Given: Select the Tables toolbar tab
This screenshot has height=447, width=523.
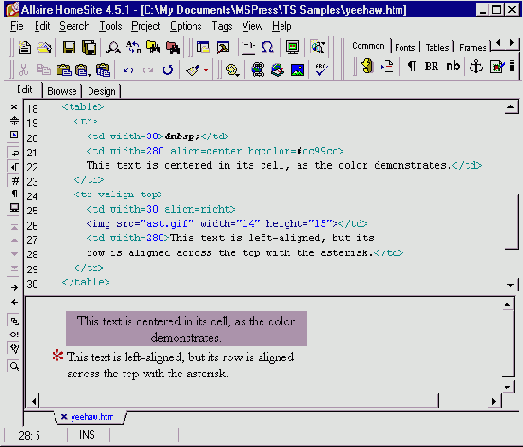Looking at the screenshot, I should point(437,48).
